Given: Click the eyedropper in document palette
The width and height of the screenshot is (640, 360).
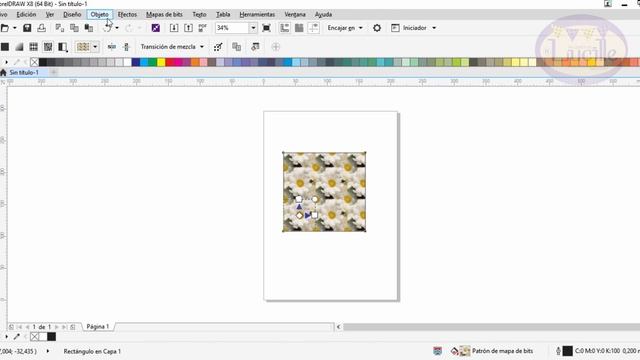Looking at the screenshot, I should point(17,337).
